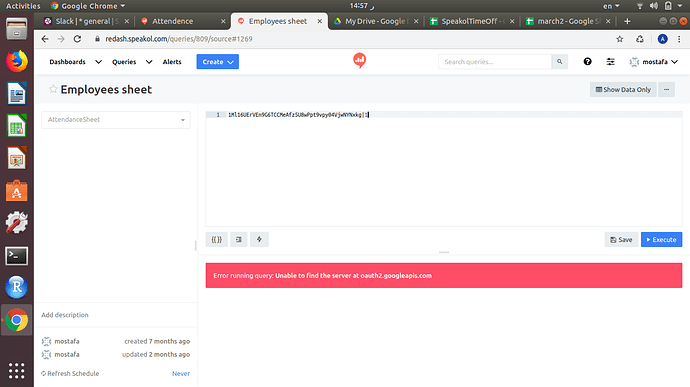
Task: Go forward one page in Chrome
Action: tap(61, 39)
